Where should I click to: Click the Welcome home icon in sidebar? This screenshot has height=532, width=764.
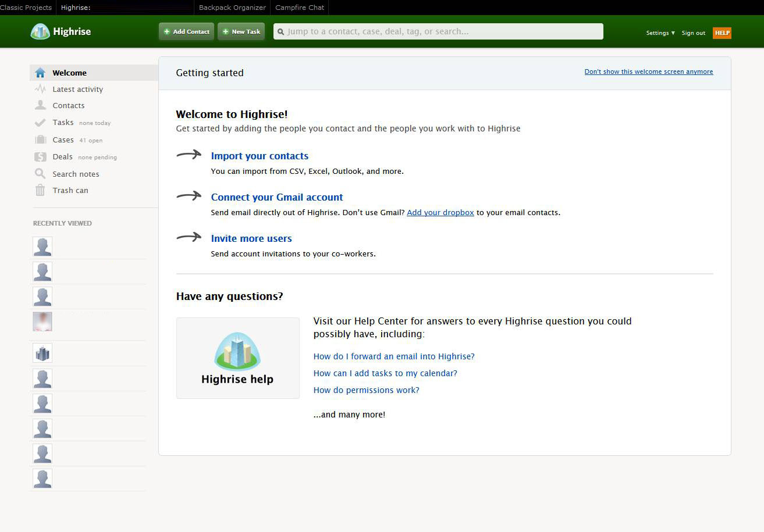(x=40, y=73)
